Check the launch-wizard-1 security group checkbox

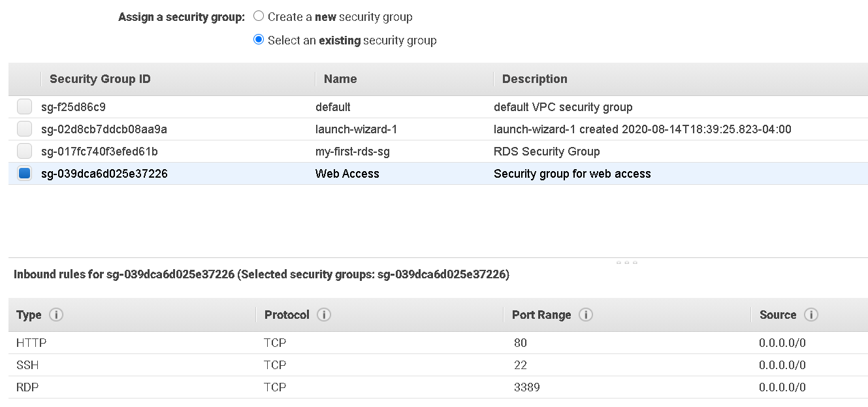coord(24,128)
